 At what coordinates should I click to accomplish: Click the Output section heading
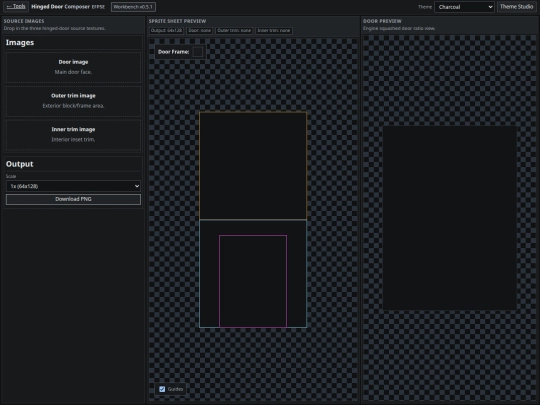pos(20,164)
